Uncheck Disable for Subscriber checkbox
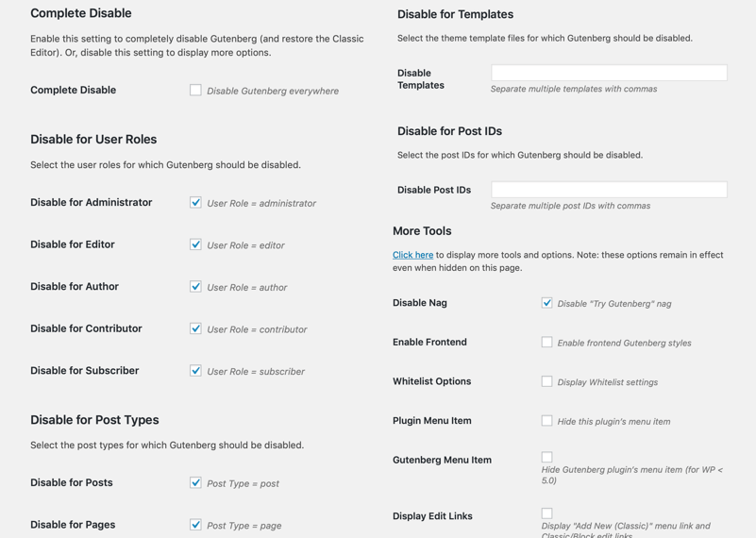This screenshot has height=538, width=756. (195, 370)
